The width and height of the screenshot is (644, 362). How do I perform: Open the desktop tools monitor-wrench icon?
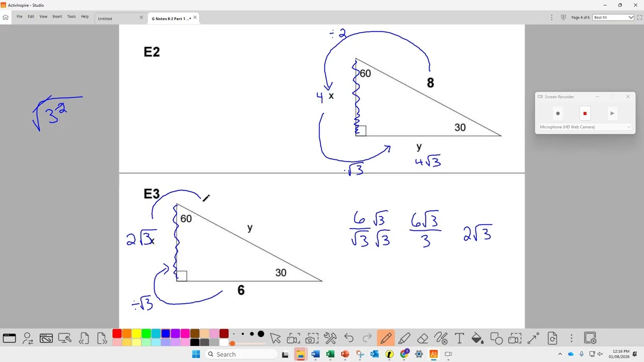coord(64,338)
